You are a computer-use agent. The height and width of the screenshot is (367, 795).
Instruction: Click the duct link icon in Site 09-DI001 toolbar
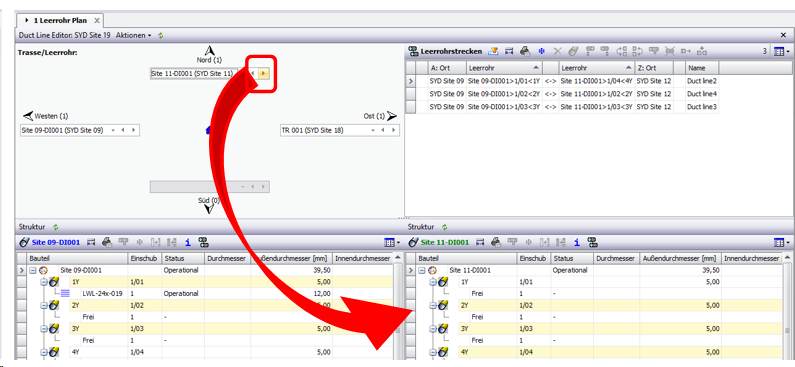(x=203, y=242)
